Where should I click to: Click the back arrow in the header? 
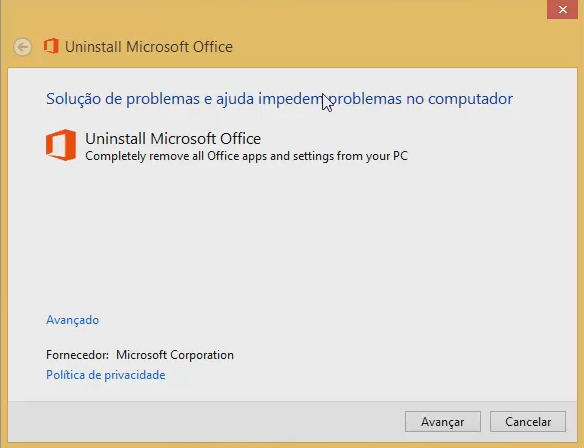tap(22, 47)
